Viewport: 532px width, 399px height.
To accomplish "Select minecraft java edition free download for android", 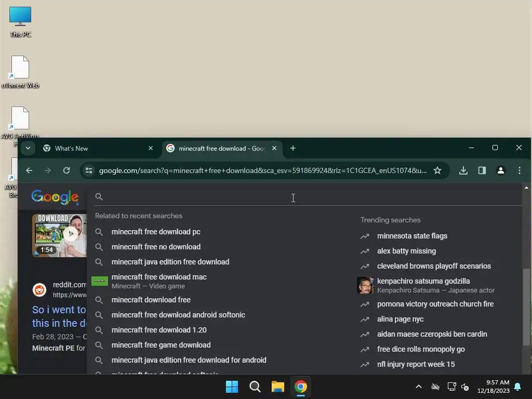I will pyautogui.click(x=189, y=360).
